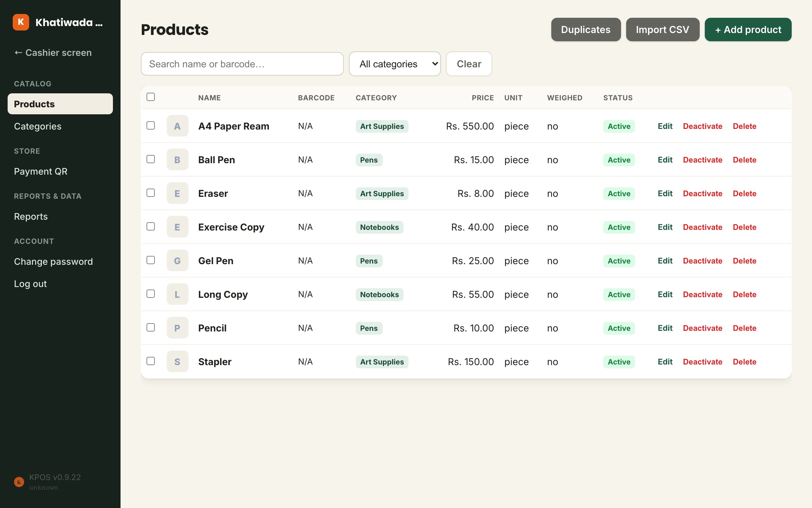Image resolution: width=812 pixels, height=508 pixels.
Task: Edit the A4 Paper Ream product
Action: [x=665, y=126]
